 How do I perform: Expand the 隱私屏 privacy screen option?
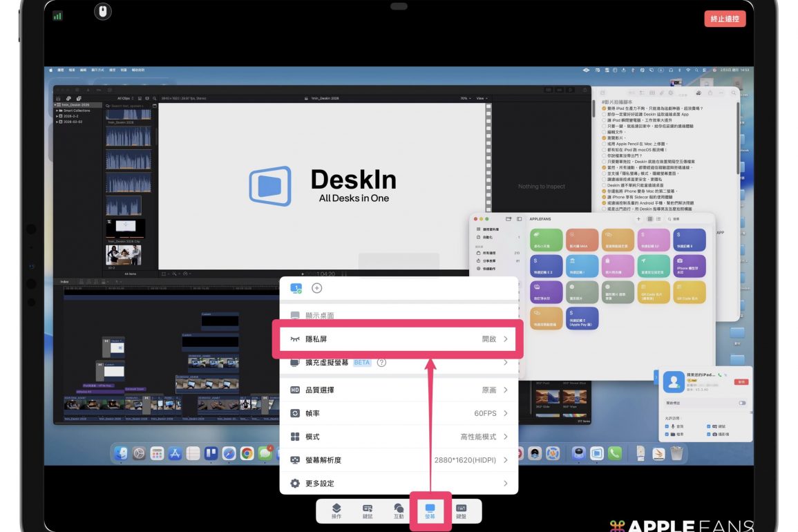(x=398, y=339)
